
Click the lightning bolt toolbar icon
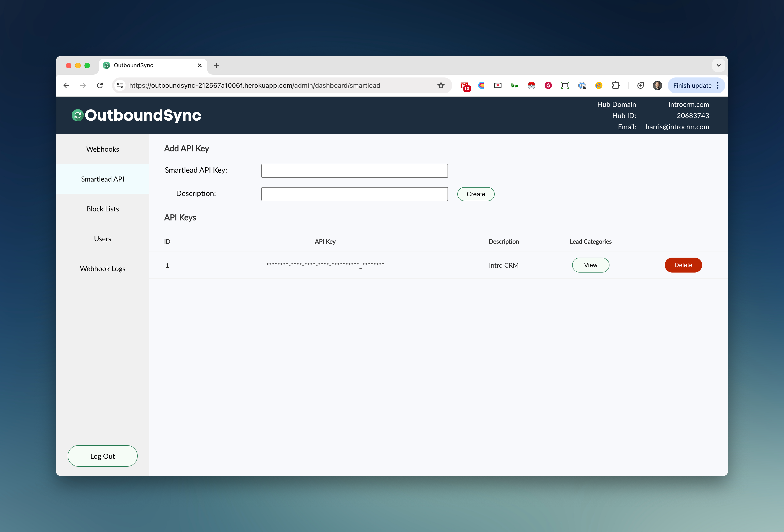tap(641, 85)
